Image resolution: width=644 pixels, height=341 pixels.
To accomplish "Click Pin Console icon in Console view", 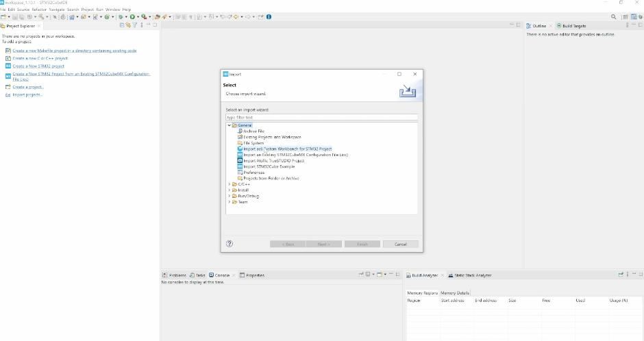I will [360, 275].
